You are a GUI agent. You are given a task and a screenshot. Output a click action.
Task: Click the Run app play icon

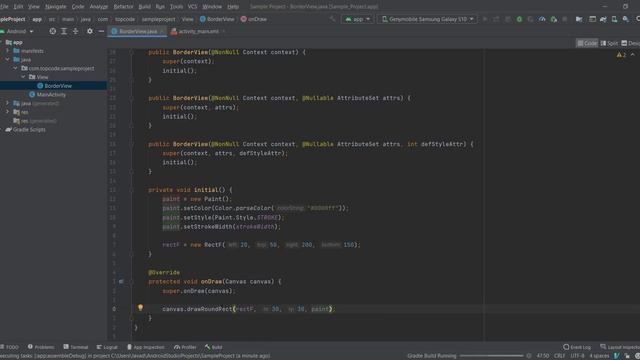click(x=485, y=19)
